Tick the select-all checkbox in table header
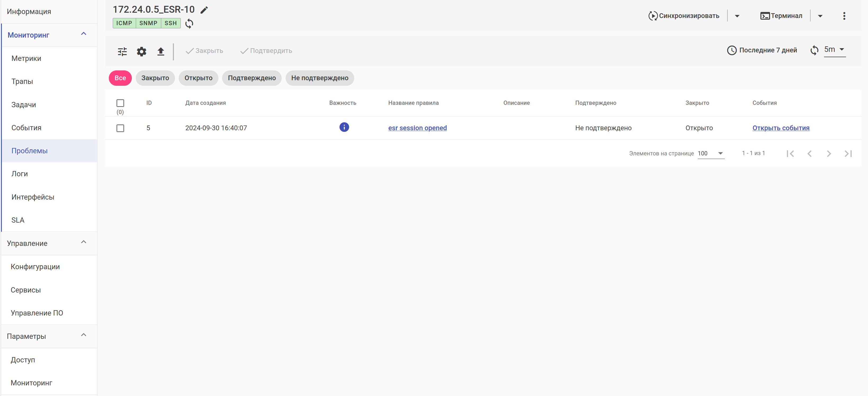 coord(120,103)
